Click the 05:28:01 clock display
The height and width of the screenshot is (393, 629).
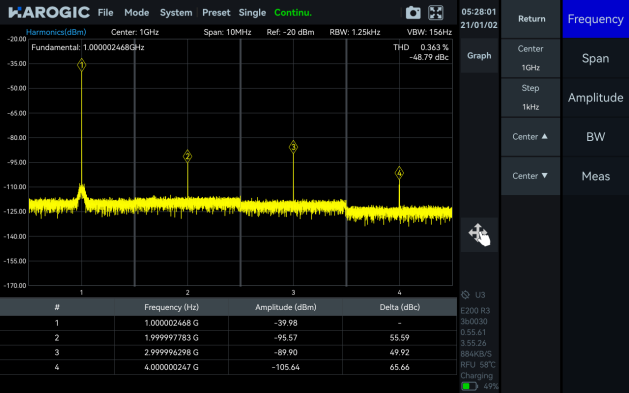pyautogui.click(x=479, y=12)
